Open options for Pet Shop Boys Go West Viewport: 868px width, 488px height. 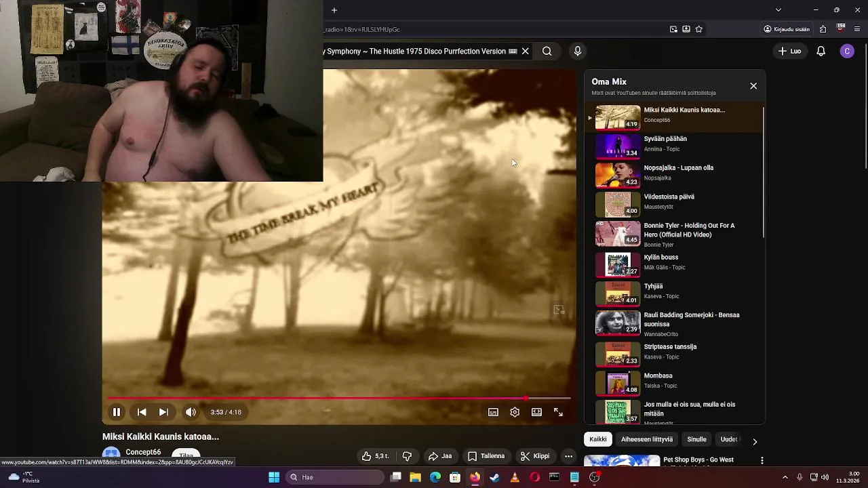[762, 461]
